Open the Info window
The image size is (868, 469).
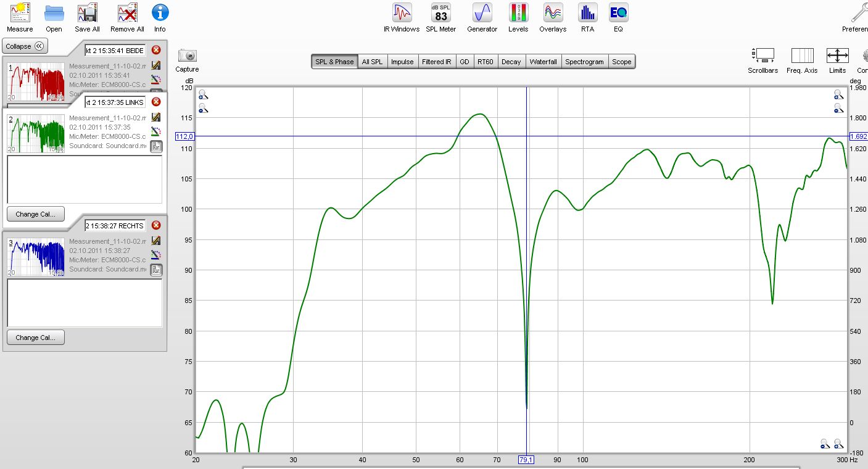pyautogui.click(x=160, y=17)
